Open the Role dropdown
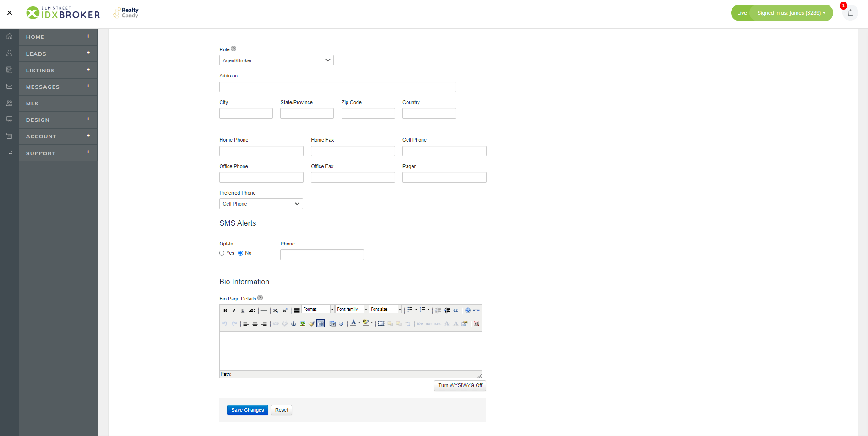This screenshot has width=868, height=436. tap(276, 60)
